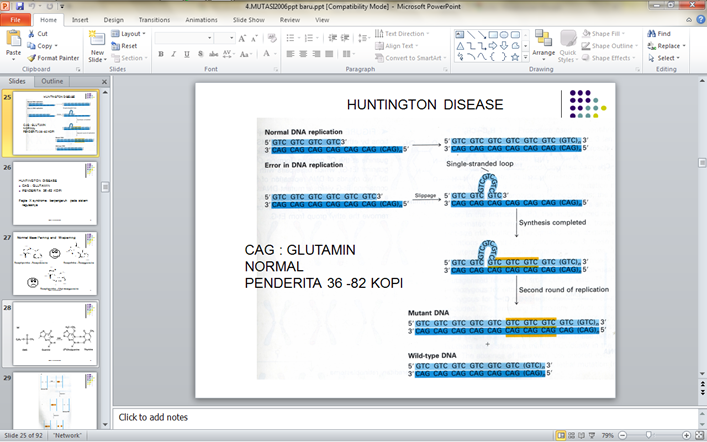Click the Text Shadow icon
The image size is (707, 442).
[x=200, y=54]
